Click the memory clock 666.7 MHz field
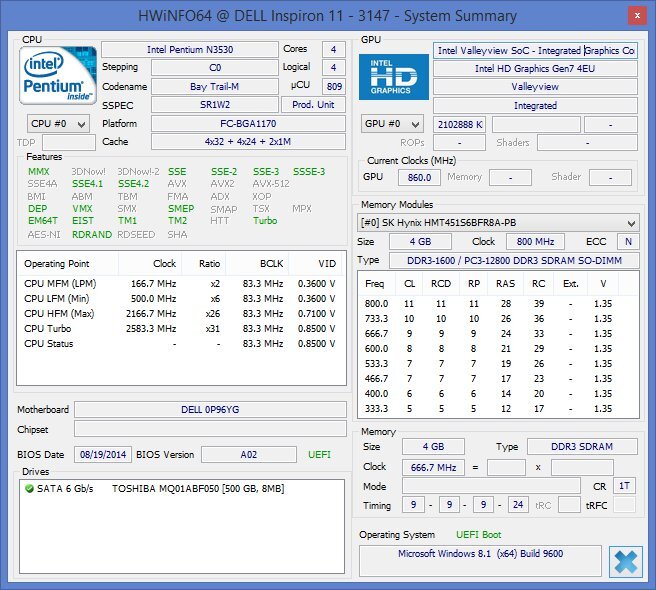The width and height of the screenshot is (656, 590). pyautogui.click(x=433, y=467)
